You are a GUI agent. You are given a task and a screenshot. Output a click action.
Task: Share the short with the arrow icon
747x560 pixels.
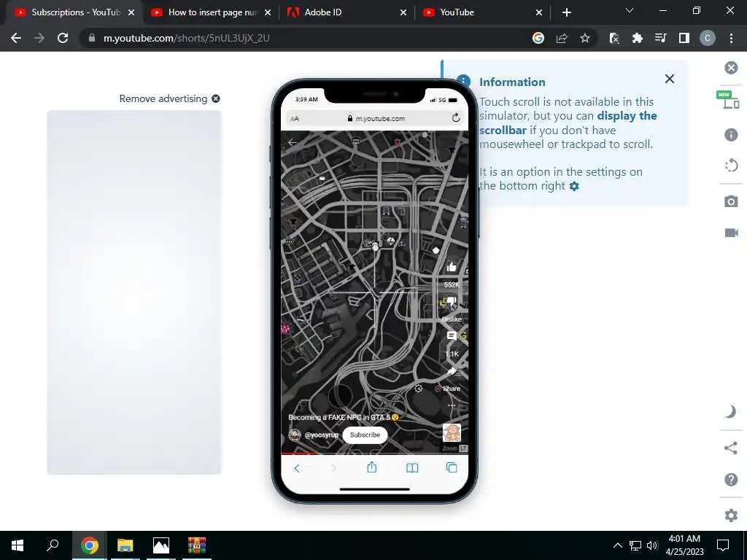point(451,371)
